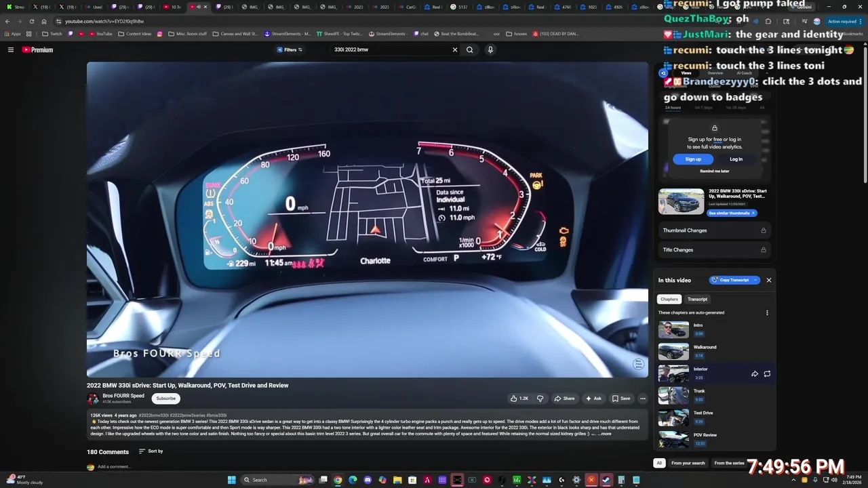
Task: Toggle loop on the Interior chapter
Action: tap(767, 373)
